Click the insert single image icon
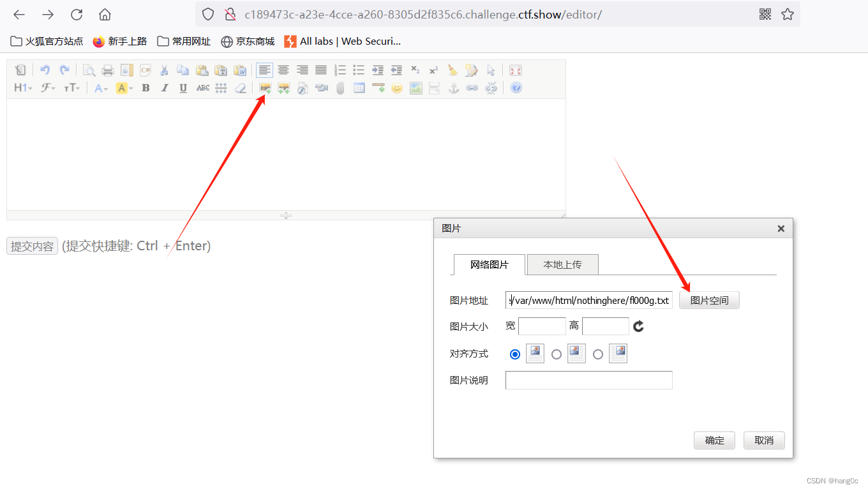This screenshot has height=491, width=868. coord(266,88)
